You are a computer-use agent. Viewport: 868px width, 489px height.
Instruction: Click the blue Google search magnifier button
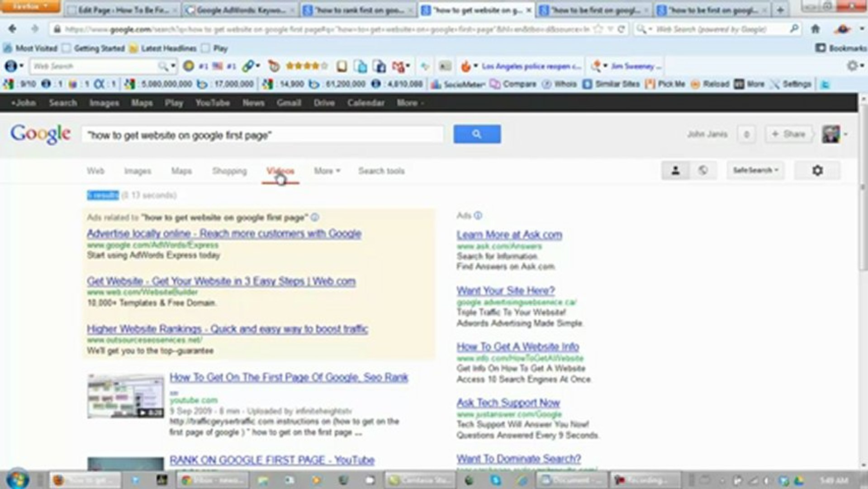tap(477, 134)
